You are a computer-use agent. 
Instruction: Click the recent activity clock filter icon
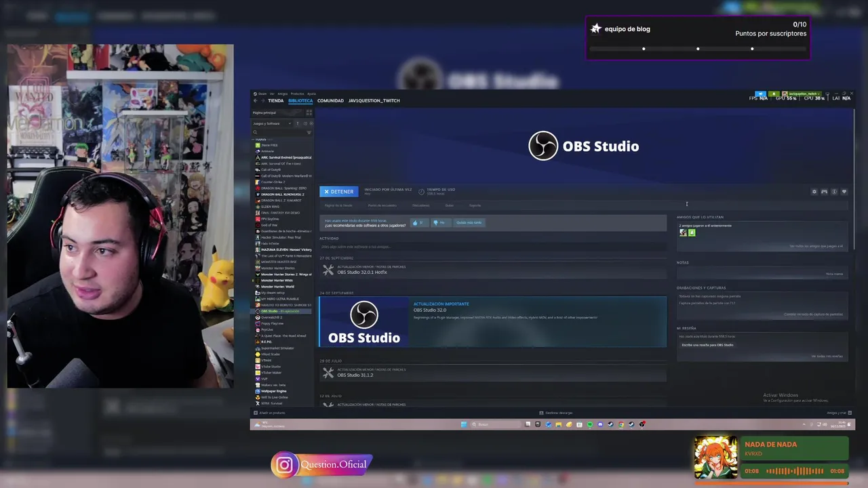click(x=304, y=123)
